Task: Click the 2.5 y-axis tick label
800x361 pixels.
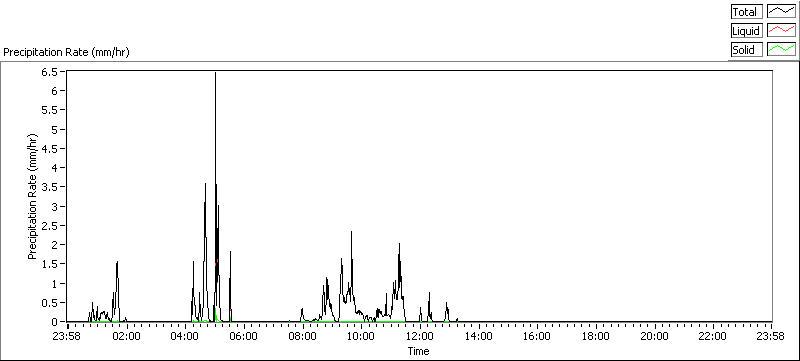Action: pyautogui.click(x=50, y=225)
